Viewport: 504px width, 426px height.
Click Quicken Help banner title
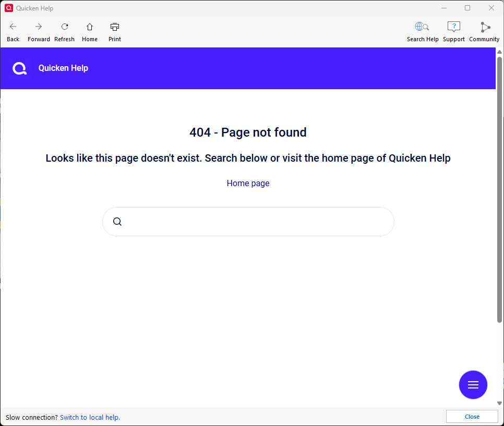pos(63,68)
